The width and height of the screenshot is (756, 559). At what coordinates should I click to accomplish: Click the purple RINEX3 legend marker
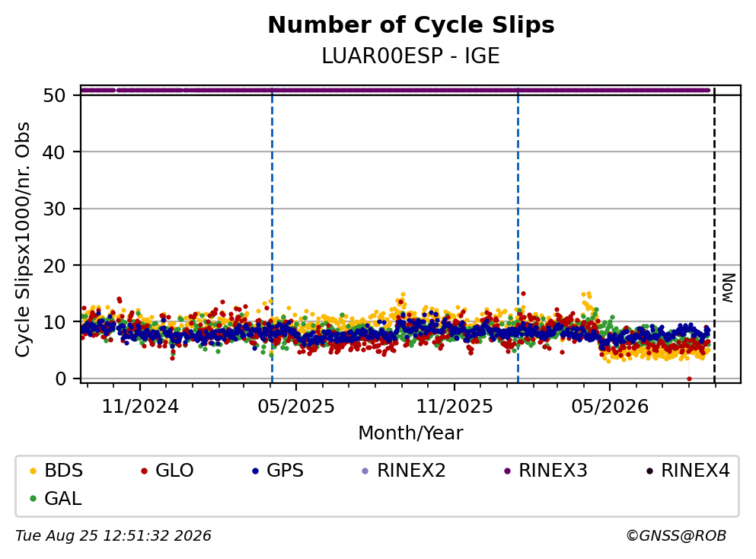click(507, 471)
